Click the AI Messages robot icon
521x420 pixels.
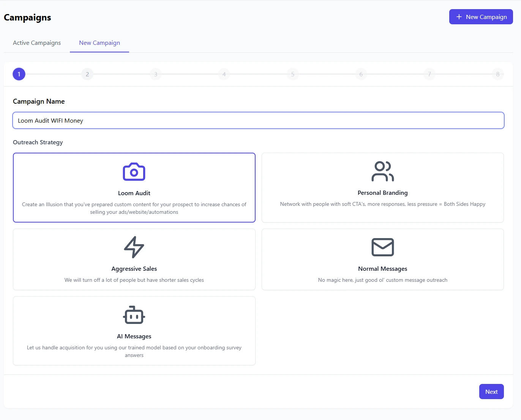click(134, 315)
